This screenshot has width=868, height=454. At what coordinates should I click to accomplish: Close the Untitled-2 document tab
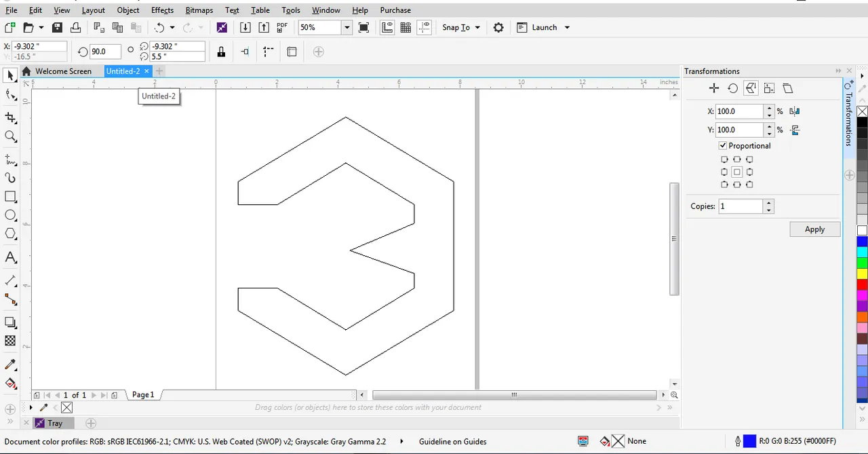(146, 71)
